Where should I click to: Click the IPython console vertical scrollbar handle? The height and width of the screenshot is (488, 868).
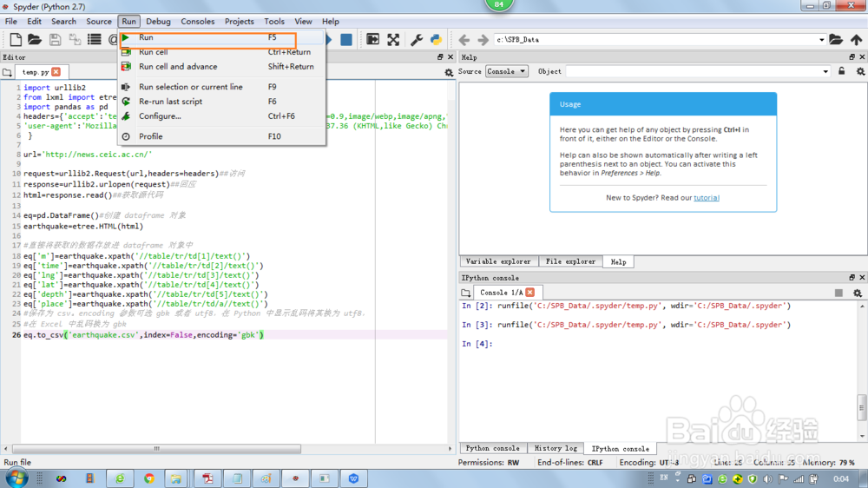pos(862,408)
